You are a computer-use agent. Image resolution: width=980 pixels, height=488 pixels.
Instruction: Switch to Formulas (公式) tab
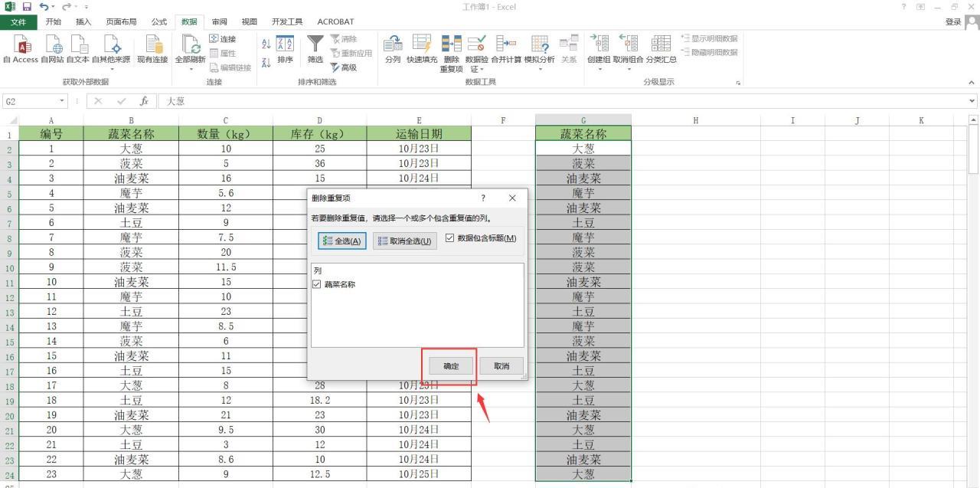click(x=159, y=21)
